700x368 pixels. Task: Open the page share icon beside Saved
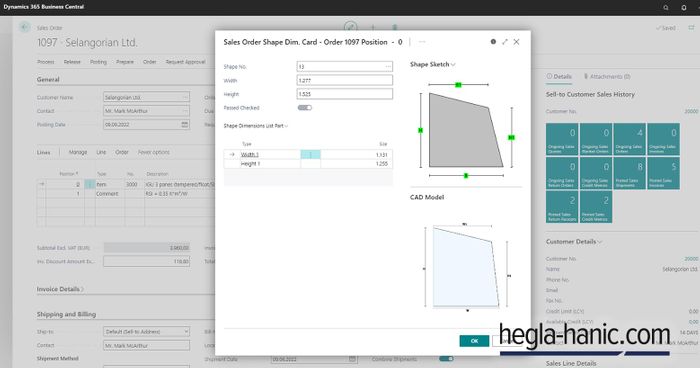click(691, 28)
